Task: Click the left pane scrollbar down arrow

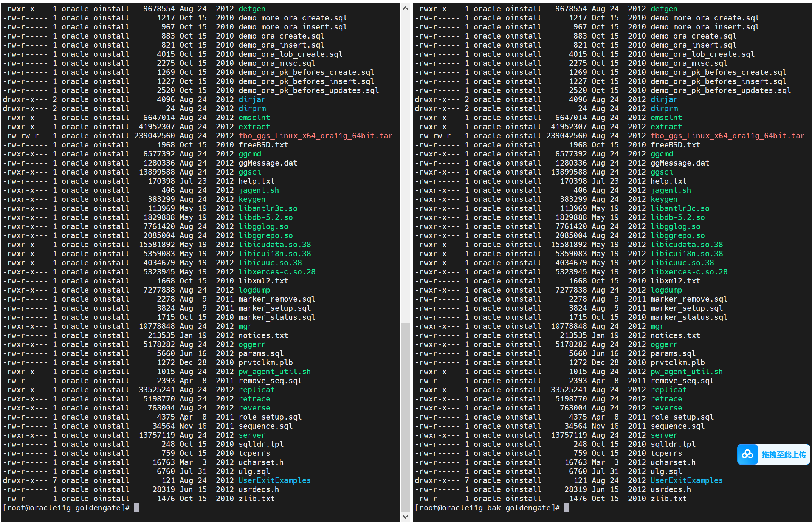Action: click(405, 516)
